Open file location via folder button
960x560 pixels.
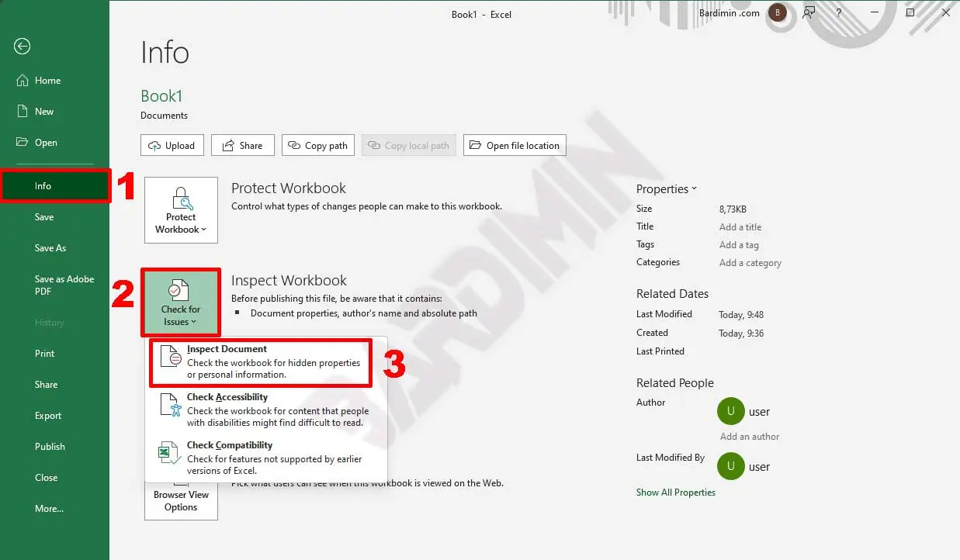(x=515, y=145)
